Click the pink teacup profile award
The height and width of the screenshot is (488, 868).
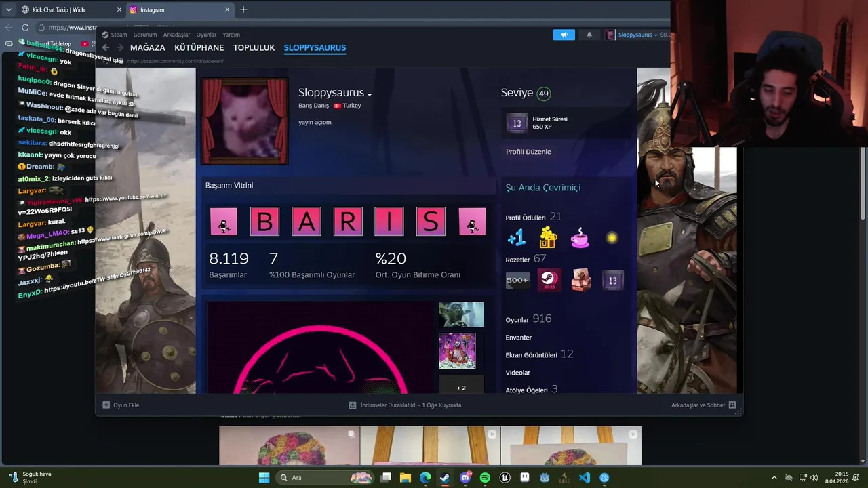[x=580, y=237]
